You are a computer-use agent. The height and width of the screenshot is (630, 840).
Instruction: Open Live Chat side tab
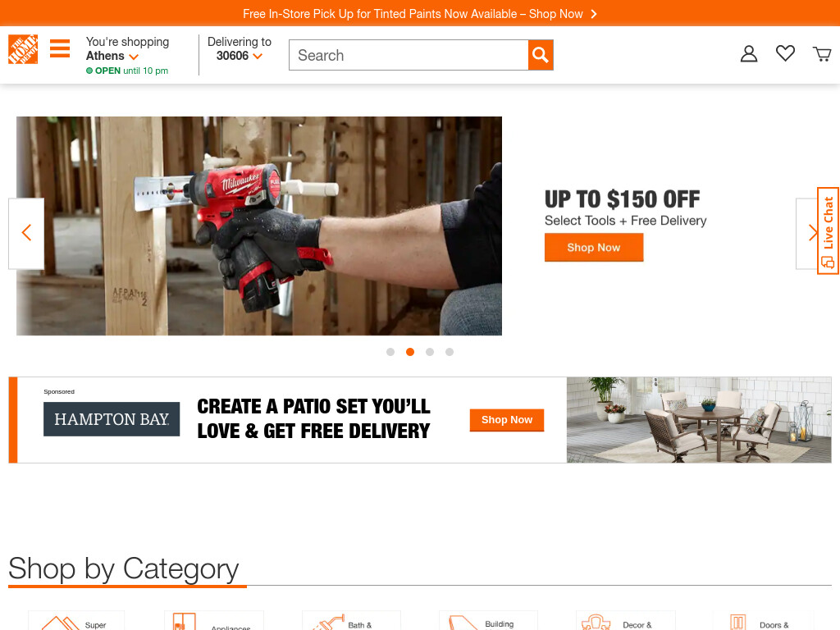[829, 231]
